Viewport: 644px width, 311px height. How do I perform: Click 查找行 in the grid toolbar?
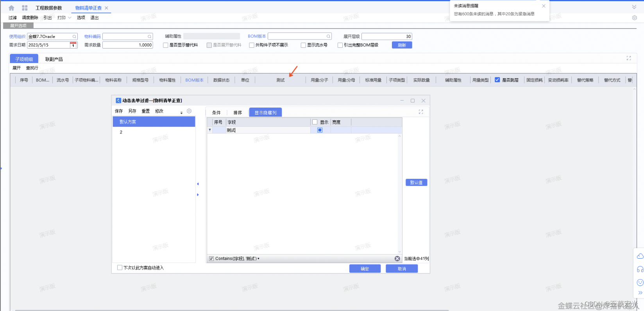[x=32, y=68]
